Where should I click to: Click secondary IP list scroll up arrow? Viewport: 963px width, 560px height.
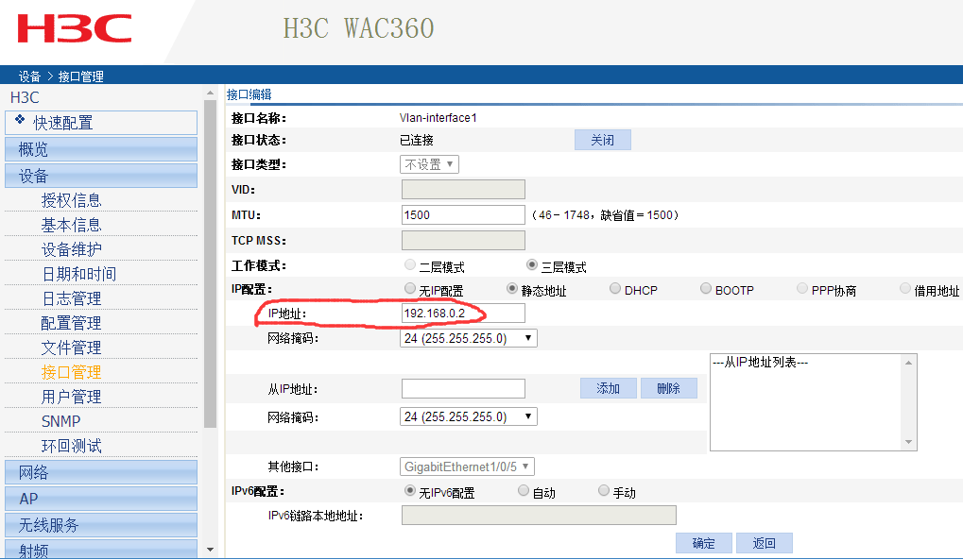(909, 363)
